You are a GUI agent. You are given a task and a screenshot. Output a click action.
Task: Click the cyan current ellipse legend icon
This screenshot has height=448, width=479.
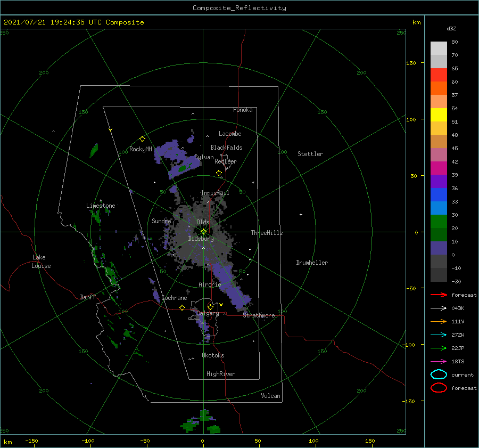click(x=439, y=374)
